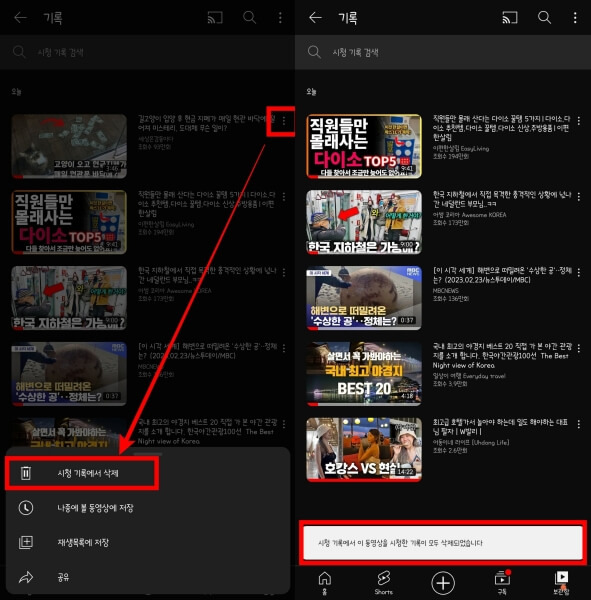This screenshot has height=600, width=591.
Task: Open the top-bar overflow menu on the right screen
Action: pos(575,18)
